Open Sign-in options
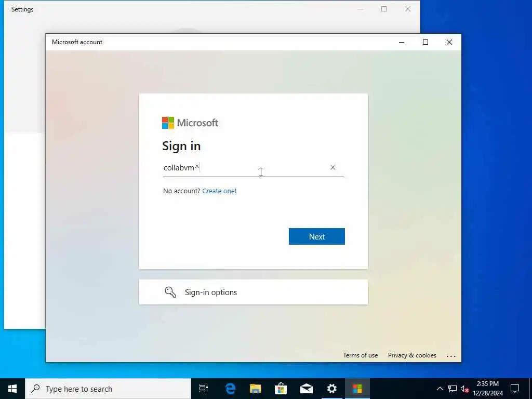The height and width of the screenshot is (399, 532). tap(253, 292)
